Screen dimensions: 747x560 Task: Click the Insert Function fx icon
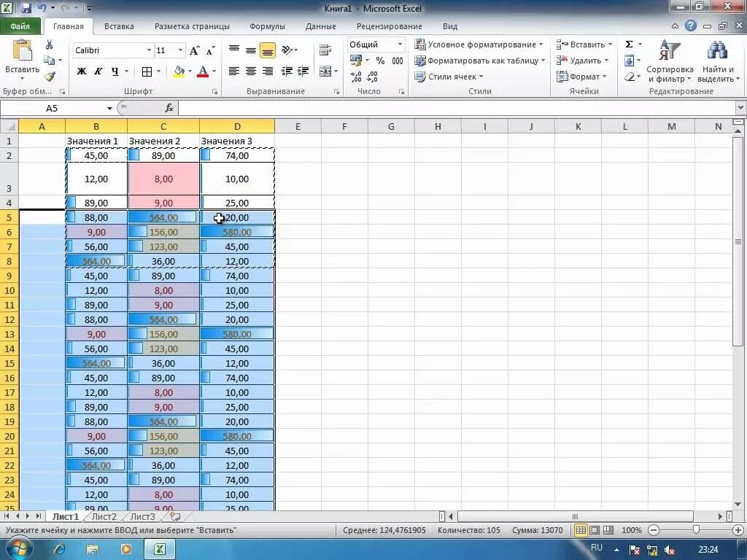pyautogui.click(x=169, y=108)
